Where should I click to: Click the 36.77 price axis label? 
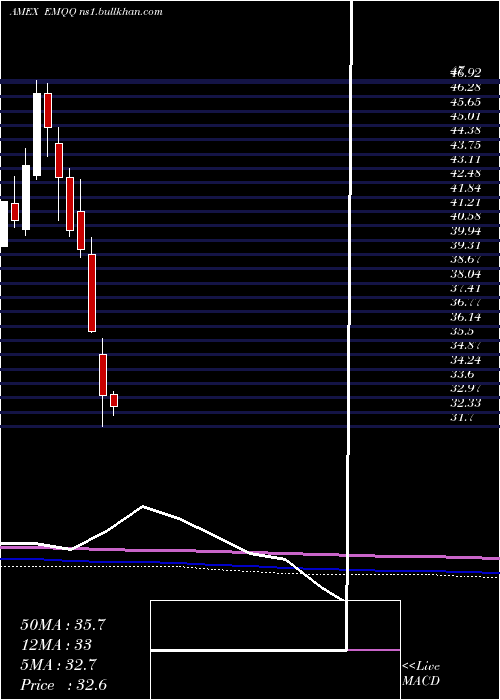466,303
